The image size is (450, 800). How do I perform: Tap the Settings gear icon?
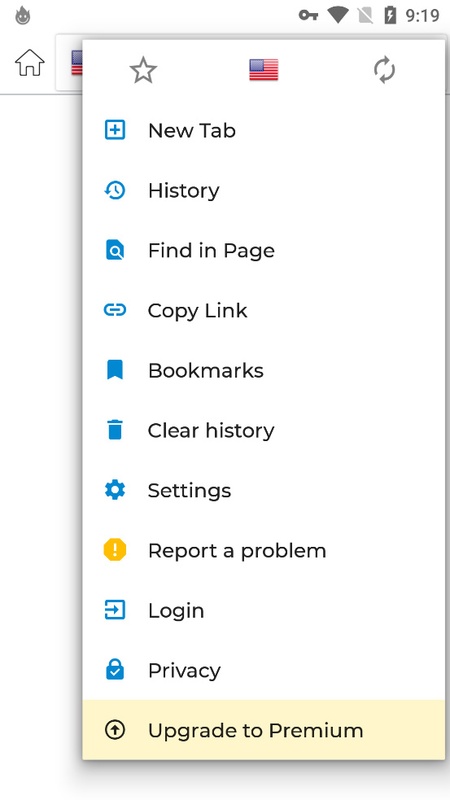(x=115, y=490)
